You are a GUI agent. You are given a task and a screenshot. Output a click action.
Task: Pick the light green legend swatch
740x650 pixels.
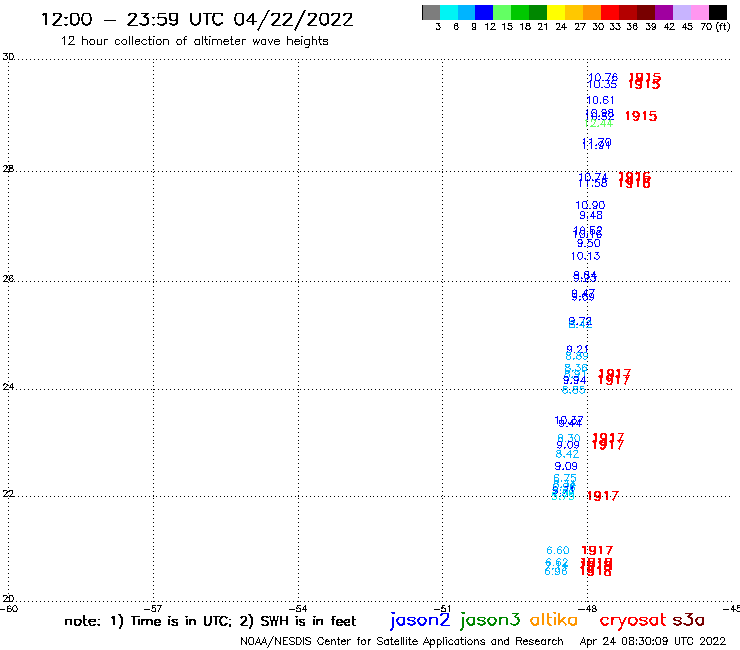click(x=502, y=12)
